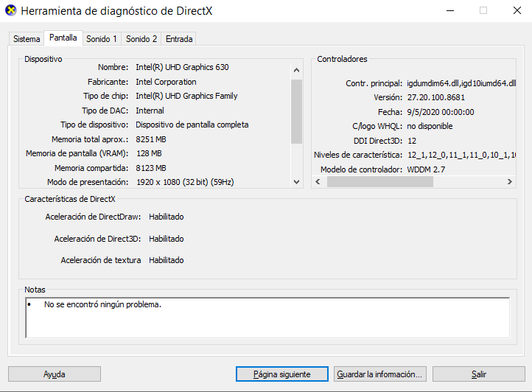Click 'Habilitado' next to Aceleración de textura
The image size is (532, 392).
[167, 260]
